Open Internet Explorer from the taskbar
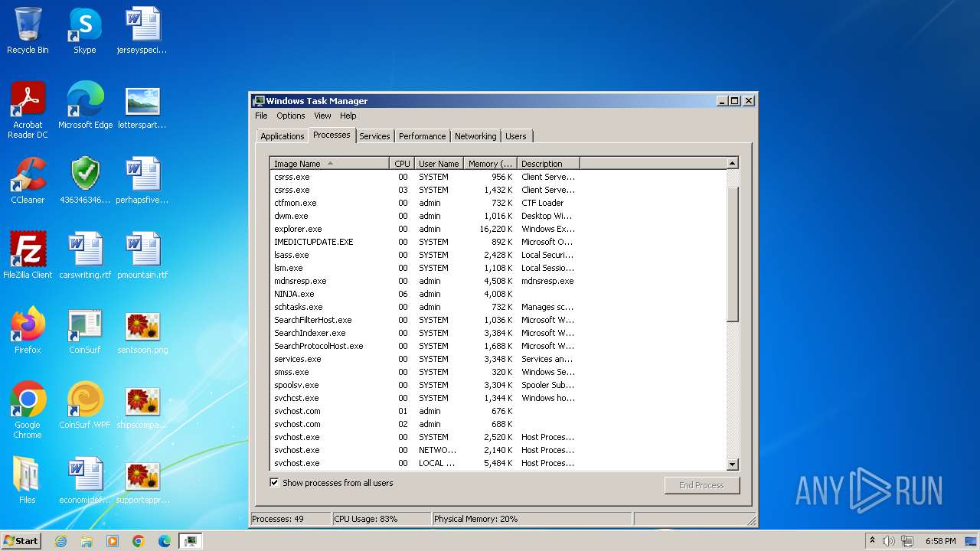Viewport: 980px width, 551px height. click(60, 541)
